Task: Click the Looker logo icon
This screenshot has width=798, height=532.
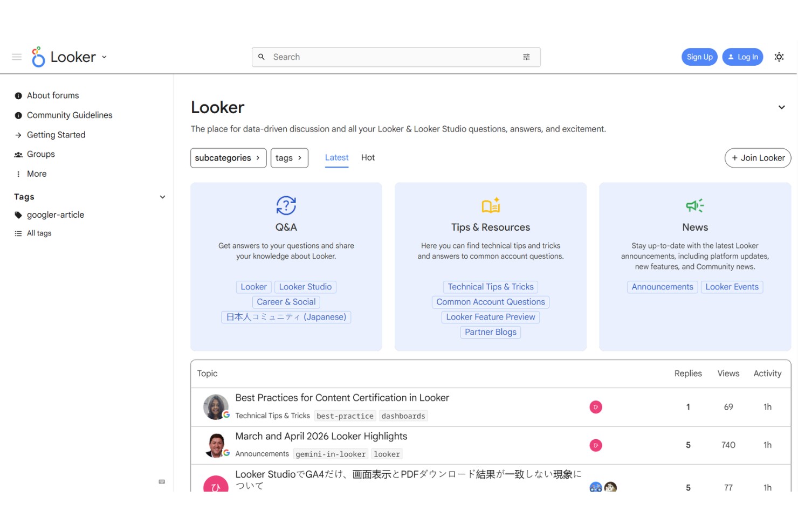Action: tap(38, 57)
